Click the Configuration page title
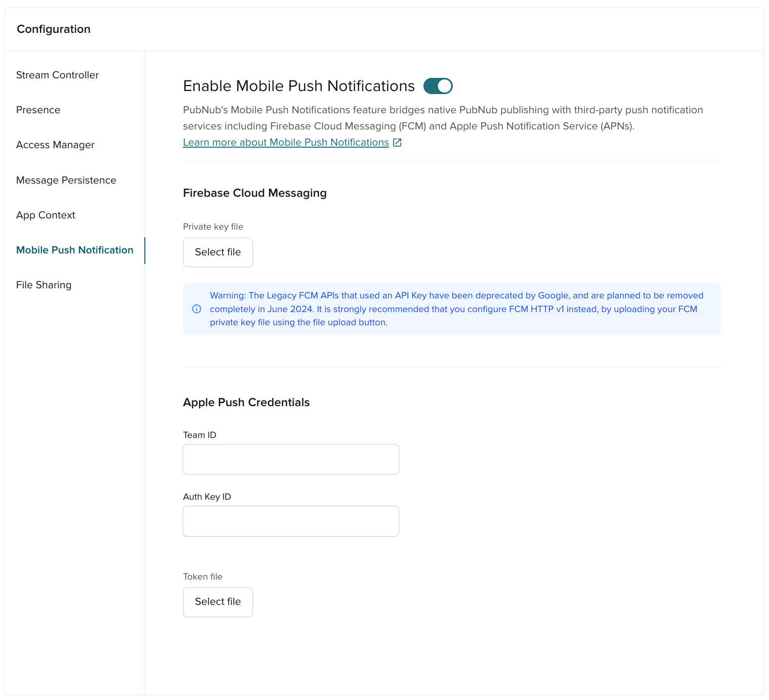This screenshot has width=769, height=700. 53,29
